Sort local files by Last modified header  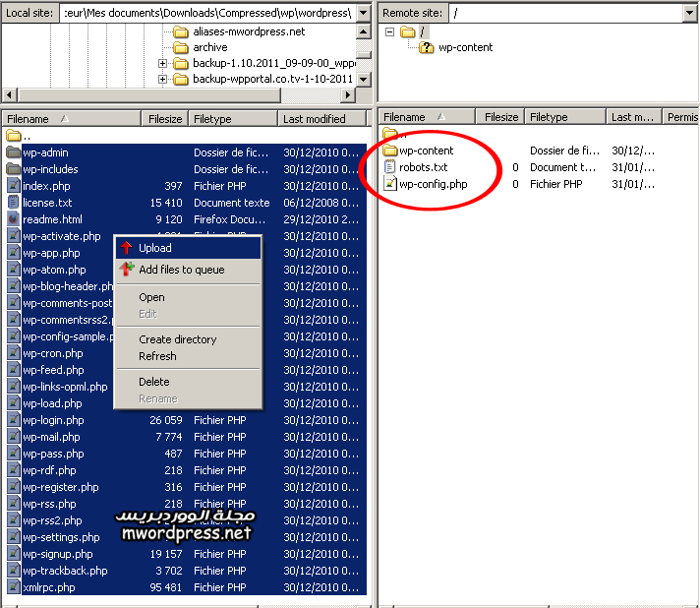pyautogui.click(x=321, y=119)
